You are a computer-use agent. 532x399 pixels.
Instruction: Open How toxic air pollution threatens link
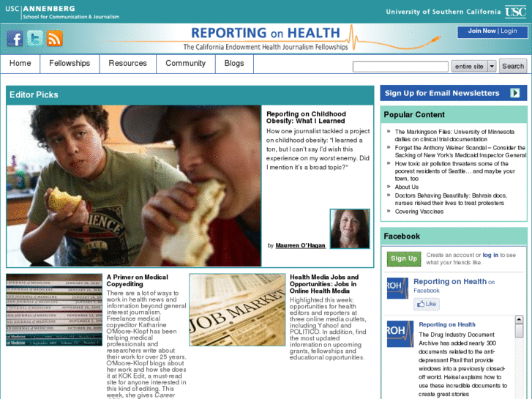(454, 171)
